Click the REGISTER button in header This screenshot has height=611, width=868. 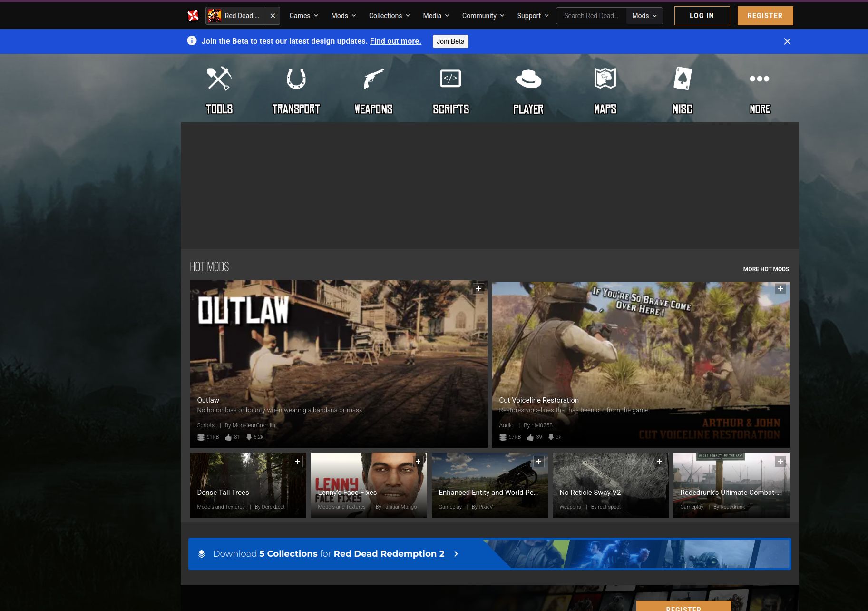(765, 16)
